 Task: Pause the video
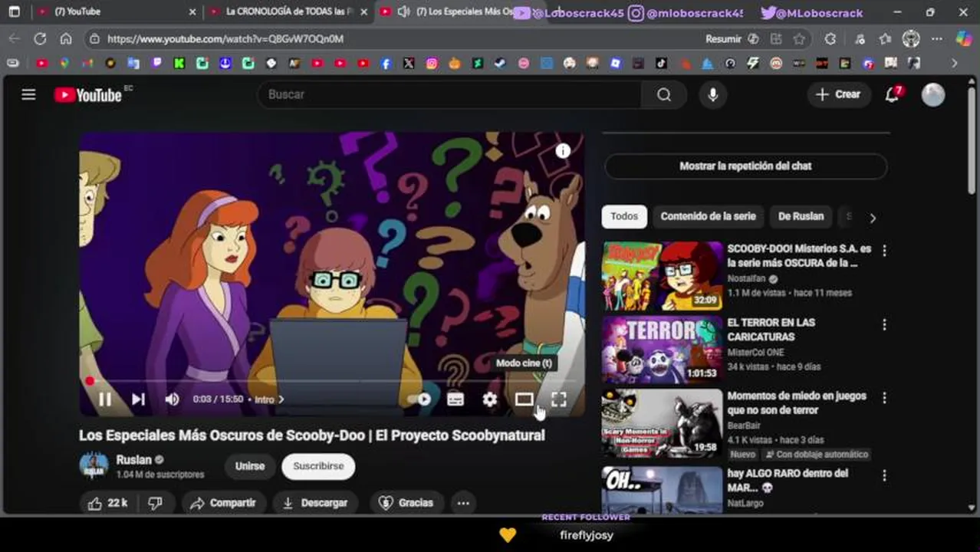[105, 399]
